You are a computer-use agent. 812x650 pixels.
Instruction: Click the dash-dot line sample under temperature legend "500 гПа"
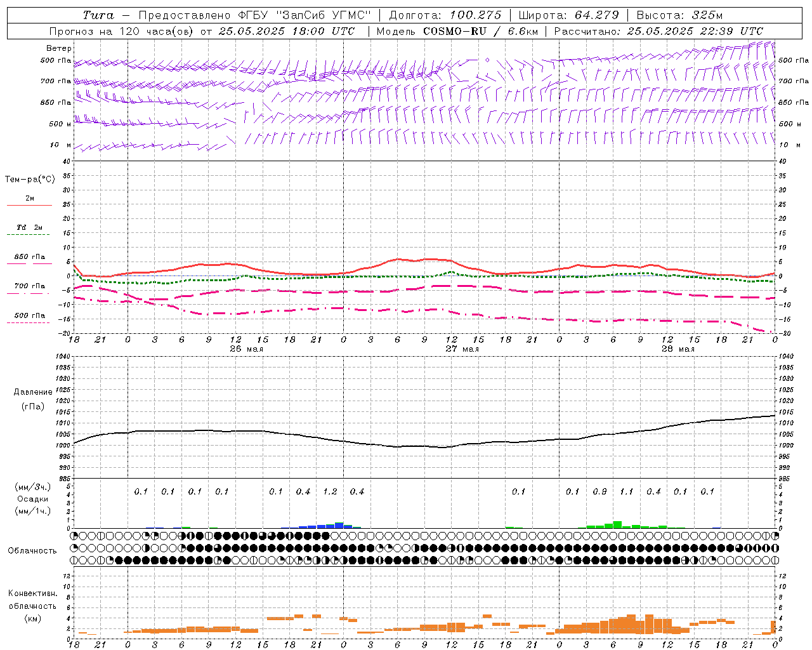29,322
